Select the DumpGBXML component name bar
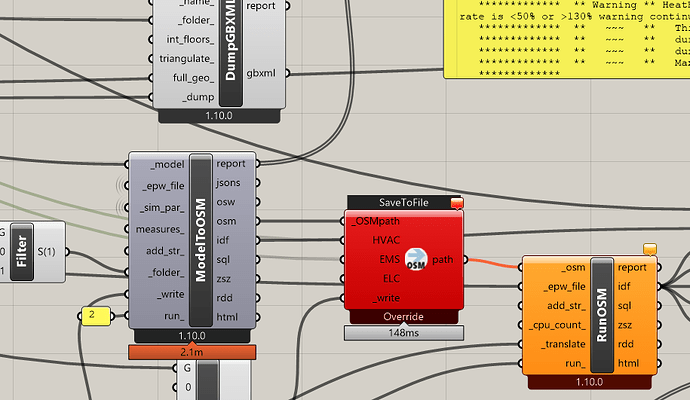The height and width of the screenshot is (400, 690). [x=231, y=52]
